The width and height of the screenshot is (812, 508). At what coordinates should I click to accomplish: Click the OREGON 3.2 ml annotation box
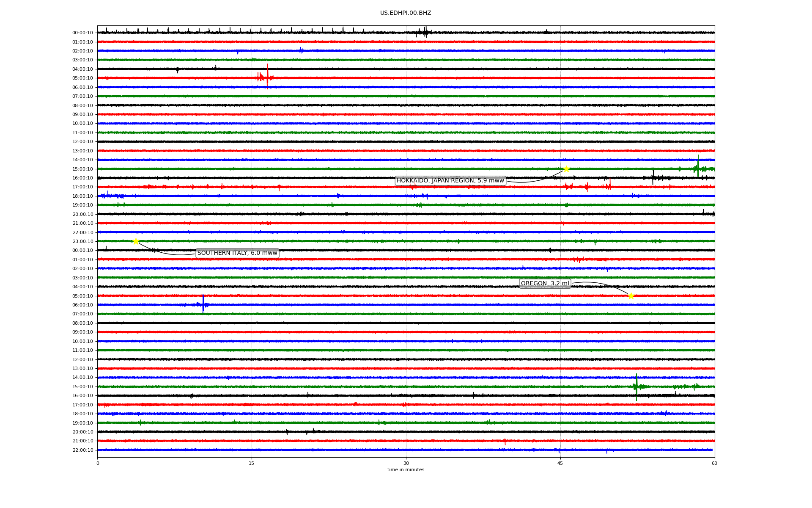[545, 284]
